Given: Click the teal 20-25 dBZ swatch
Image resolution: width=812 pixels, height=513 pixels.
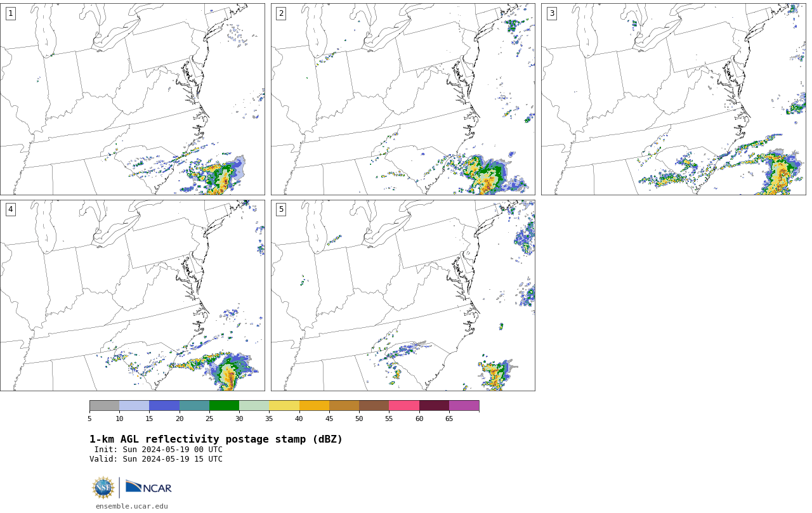Looking at the screenshot, I should click(x=194, y=406).
